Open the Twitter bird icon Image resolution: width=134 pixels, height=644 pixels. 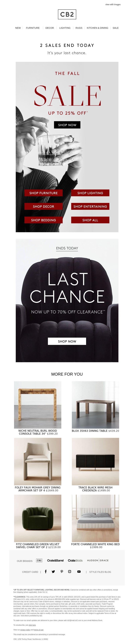point(53,571)
